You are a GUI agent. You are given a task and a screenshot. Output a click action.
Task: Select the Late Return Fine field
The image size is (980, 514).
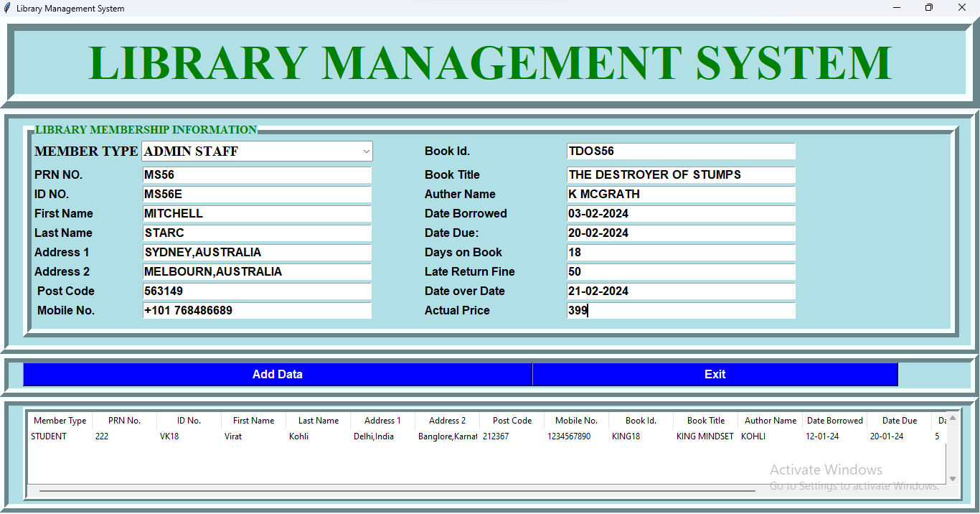pyautogui.click(x=680, y=272)
